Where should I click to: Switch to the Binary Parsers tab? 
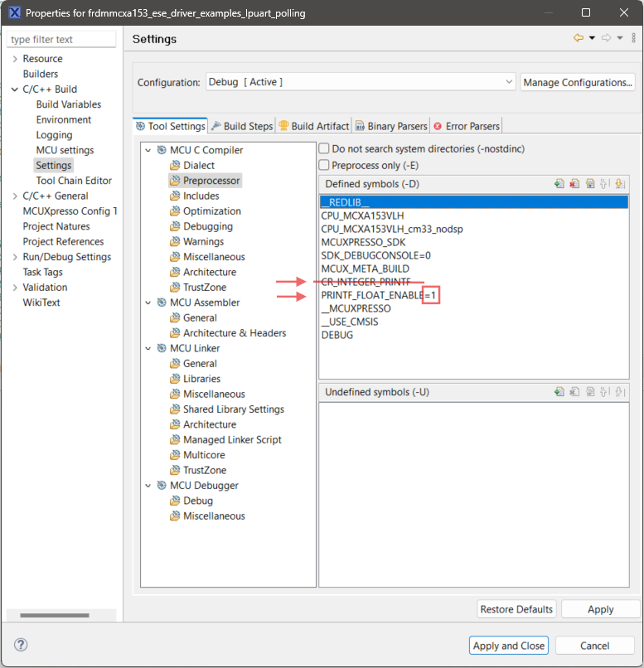[391, 126]
